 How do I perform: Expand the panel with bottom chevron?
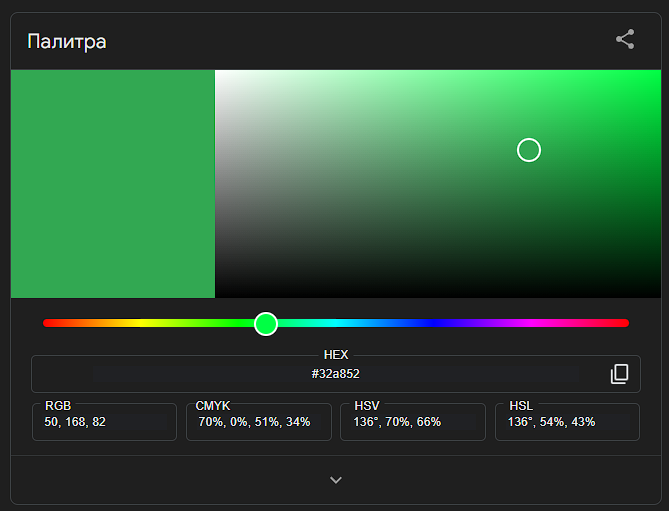tap(336, 480)
